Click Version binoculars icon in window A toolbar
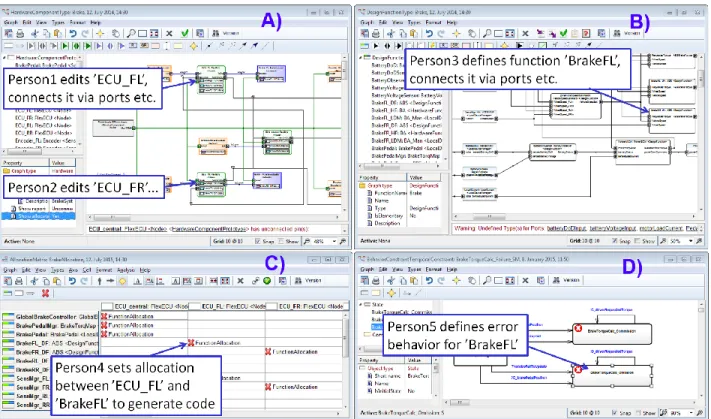The image size is (711, 419). [x=216, y=33]
